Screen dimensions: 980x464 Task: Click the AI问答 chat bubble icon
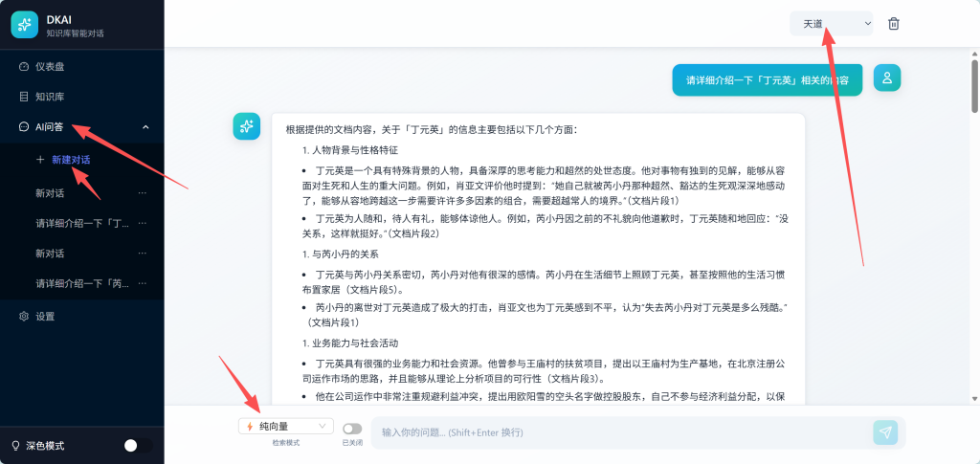(24, 127)
